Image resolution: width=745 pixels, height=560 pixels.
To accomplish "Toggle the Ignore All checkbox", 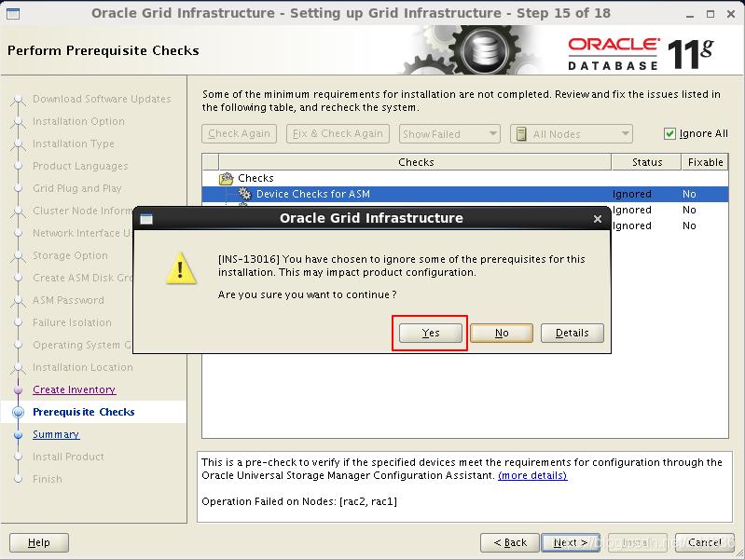I will coord(669,133).
